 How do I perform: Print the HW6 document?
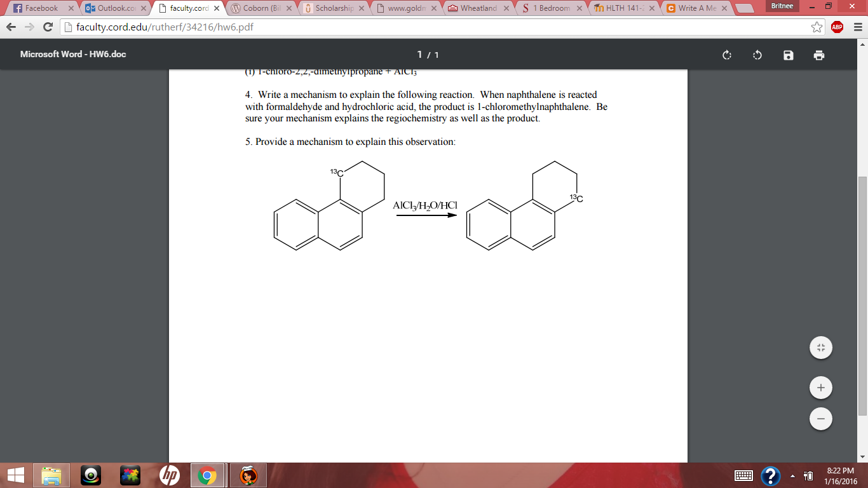[819, 55]
